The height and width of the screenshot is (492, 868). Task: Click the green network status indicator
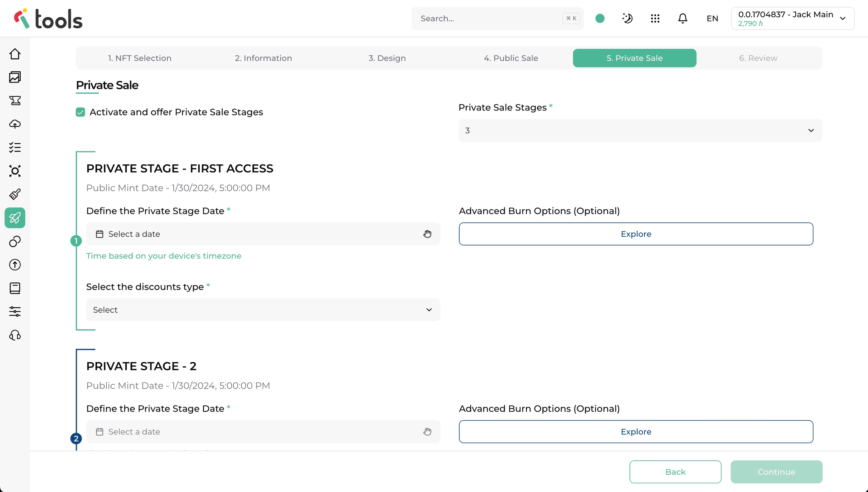pyautogui.click(x=600, y=18)
